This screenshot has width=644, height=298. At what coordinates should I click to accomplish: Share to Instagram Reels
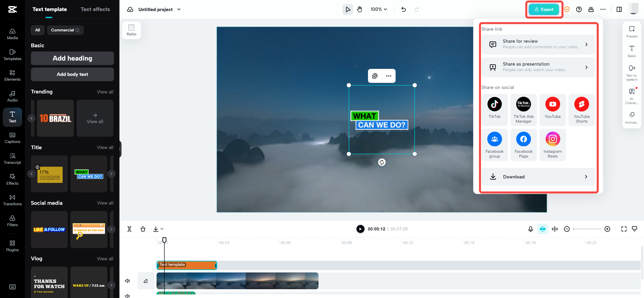pyautogui.click(x=552, y=144)
